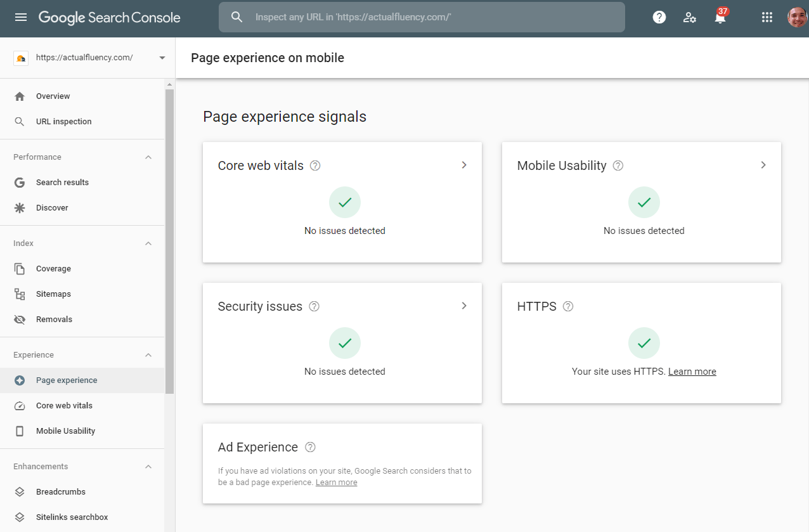Viewport: 809px width, 532px height.
Task: Click the Coverage pages icon
Action: pos(20,269)
